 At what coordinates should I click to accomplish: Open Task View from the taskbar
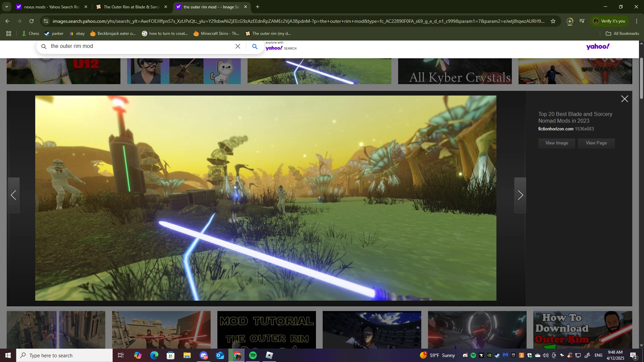121,355
